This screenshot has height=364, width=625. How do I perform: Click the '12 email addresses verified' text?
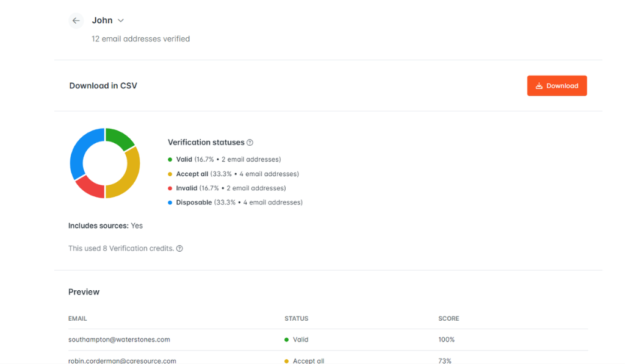[141, 39]
